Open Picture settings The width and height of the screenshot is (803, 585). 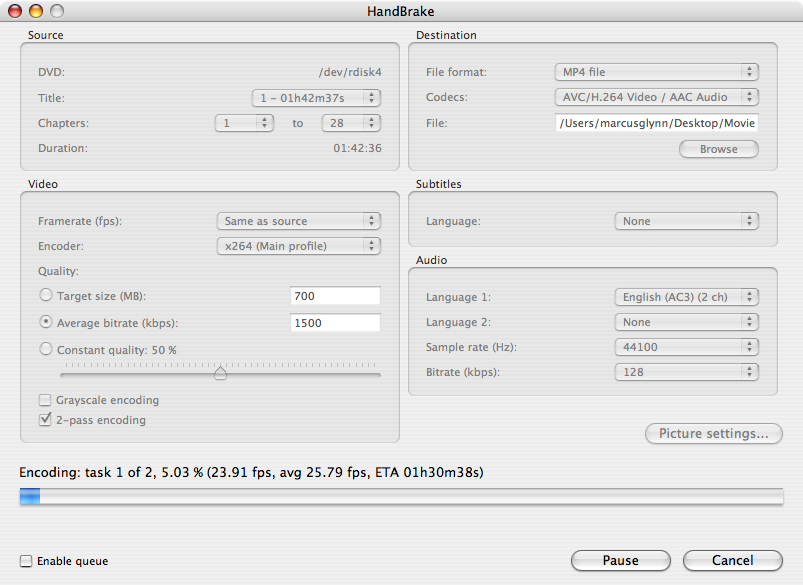point(714,433)
